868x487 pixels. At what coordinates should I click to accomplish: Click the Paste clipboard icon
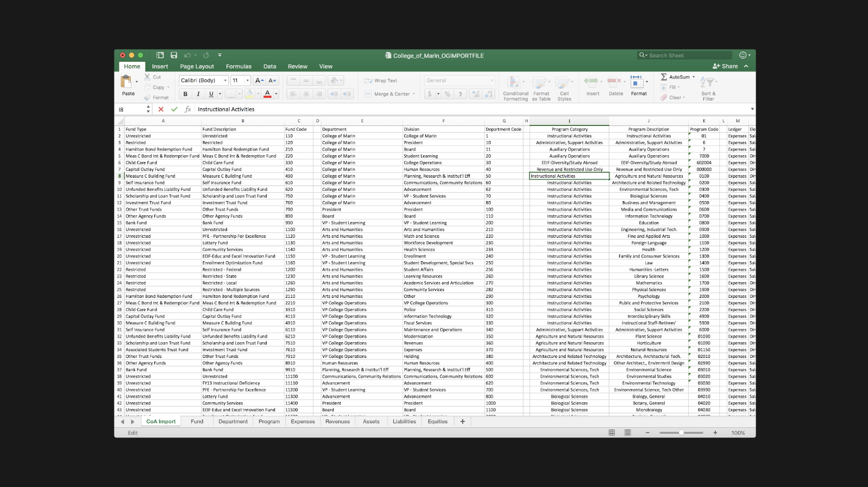point(126,82)
